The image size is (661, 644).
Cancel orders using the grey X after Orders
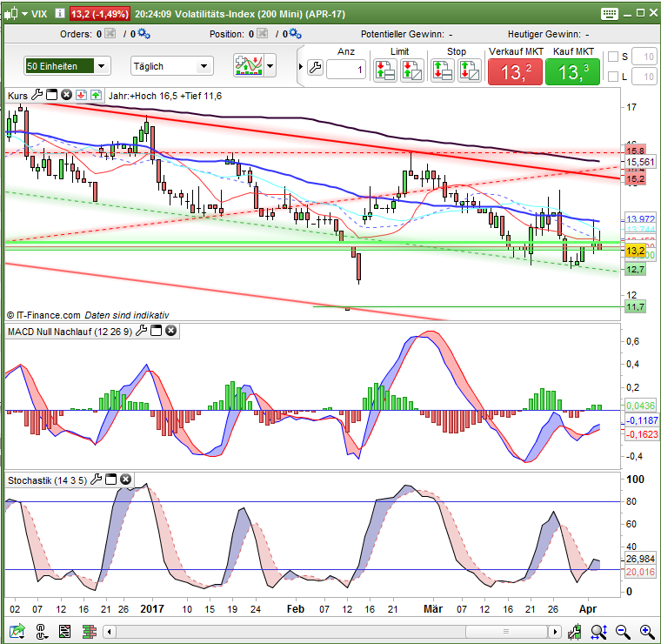pyautogui.click(x=110, y=33)
